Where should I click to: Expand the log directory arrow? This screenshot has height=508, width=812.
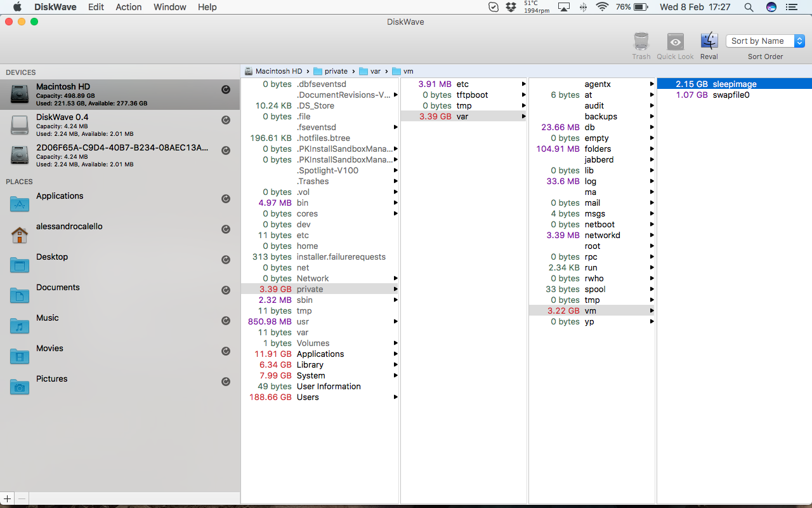tap(652, 182)
